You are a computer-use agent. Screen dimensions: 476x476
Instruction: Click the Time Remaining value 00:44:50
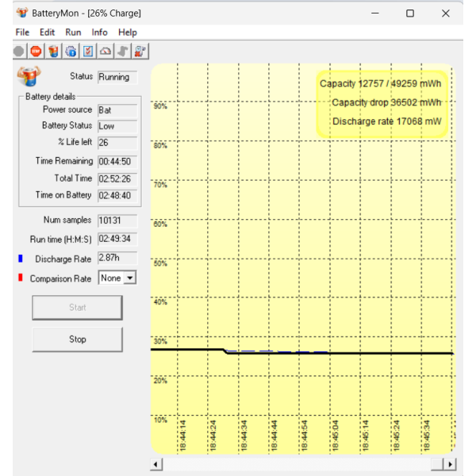[x=117, y=162]
